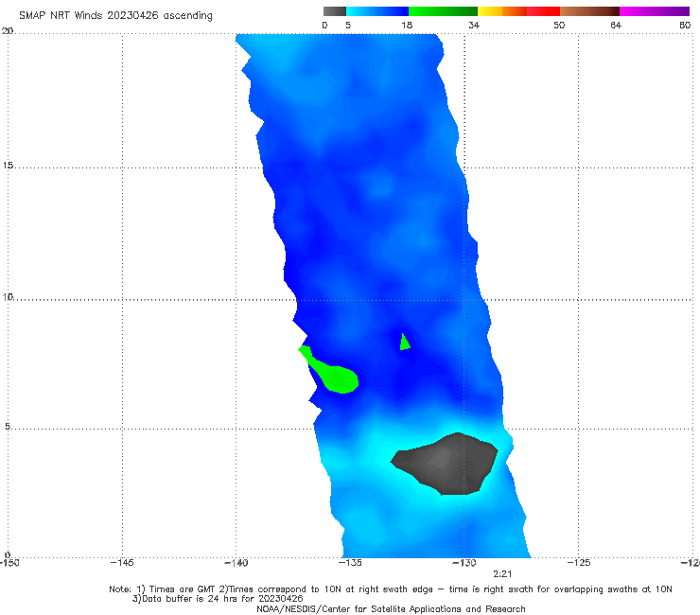Viewport: 700px width, 615px height.
Task: Click the large green wind patch near 7N
Action: [337, 376]
